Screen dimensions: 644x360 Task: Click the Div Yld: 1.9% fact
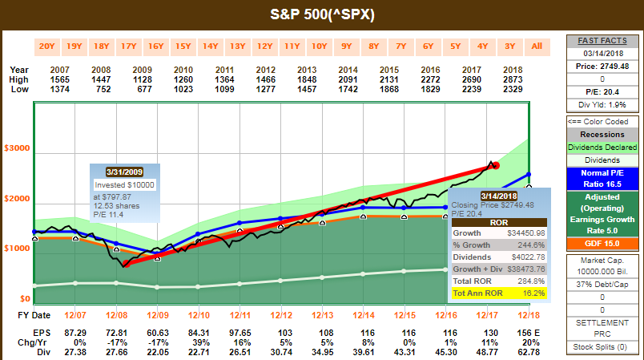pyautogui.click(x=602, y=104)
